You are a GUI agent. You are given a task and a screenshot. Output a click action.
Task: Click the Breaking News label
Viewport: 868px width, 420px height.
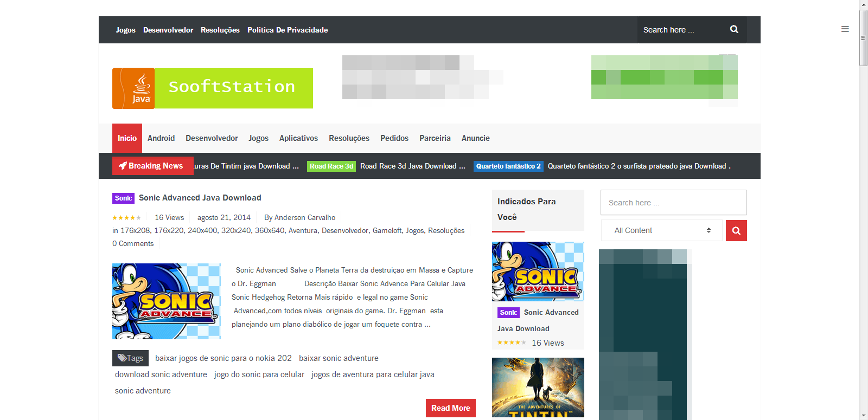pos(152,166)
